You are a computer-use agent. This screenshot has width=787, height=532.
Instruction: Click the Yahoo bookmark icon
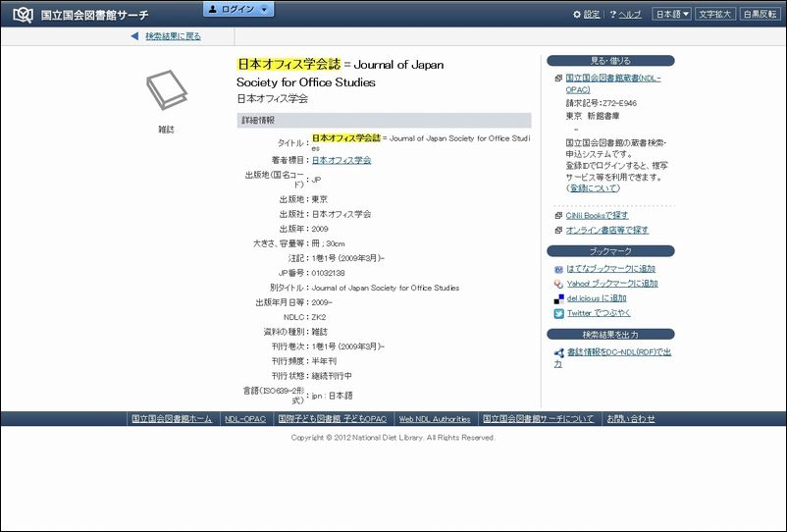pyautogui.click(x=558, y=284)
